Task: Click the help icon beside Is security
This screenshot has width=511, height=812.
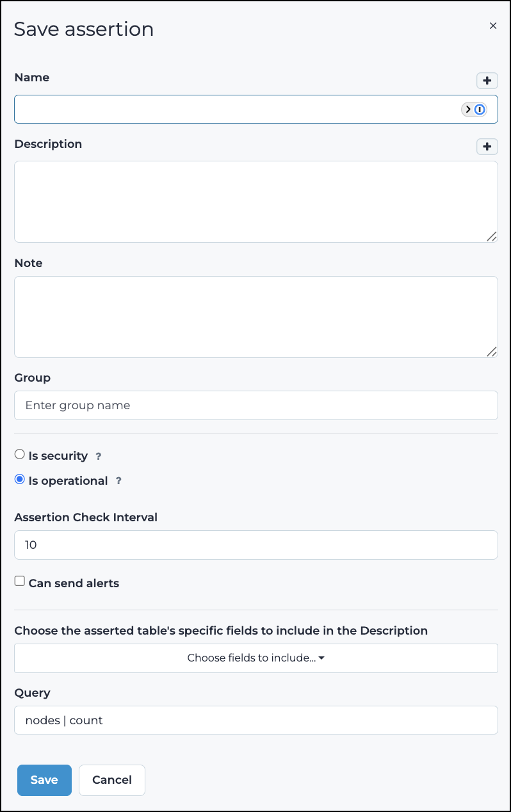Action: [x=99, y=456]
